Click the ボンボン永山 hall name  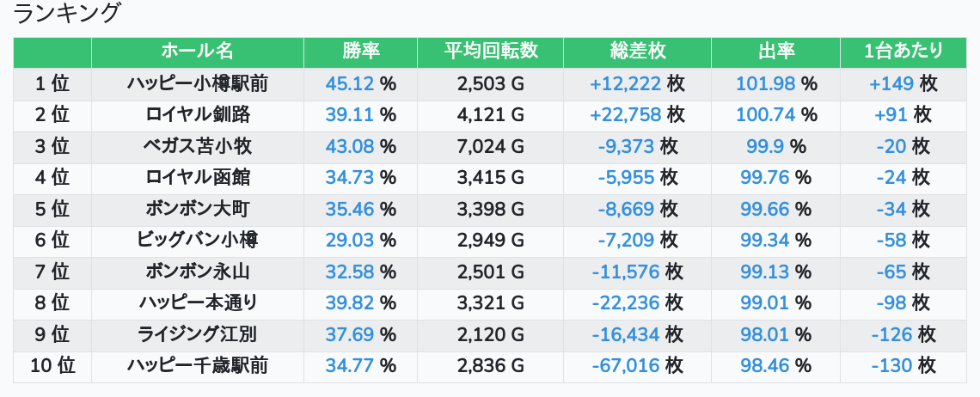click(197, 272)
